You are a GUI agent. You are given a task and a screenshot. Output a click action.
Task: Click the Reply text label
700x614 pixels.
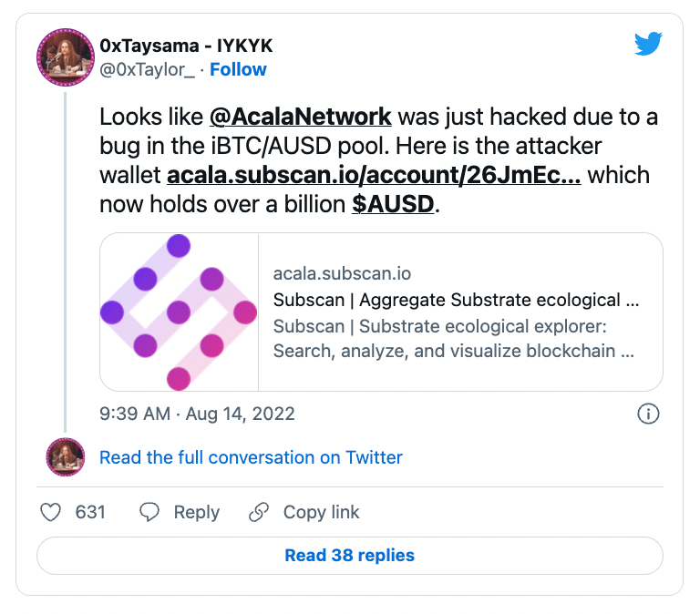[x=196, y=512]
